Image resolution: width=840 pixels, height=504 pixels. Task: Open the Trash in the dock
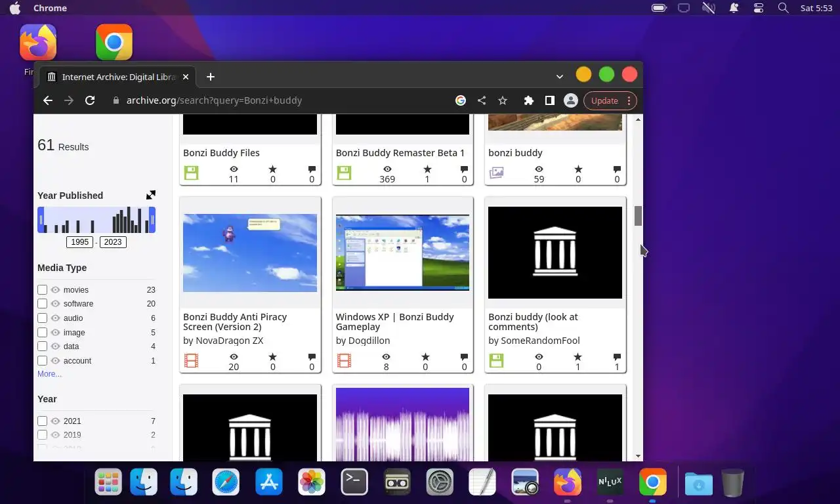point(733,483)
